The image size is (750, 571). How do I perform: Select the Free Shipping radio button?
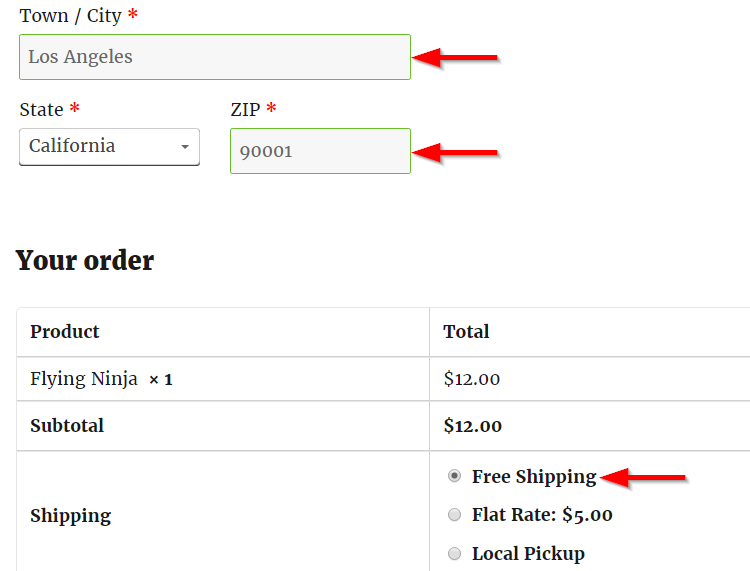click(x=455, y=477)
